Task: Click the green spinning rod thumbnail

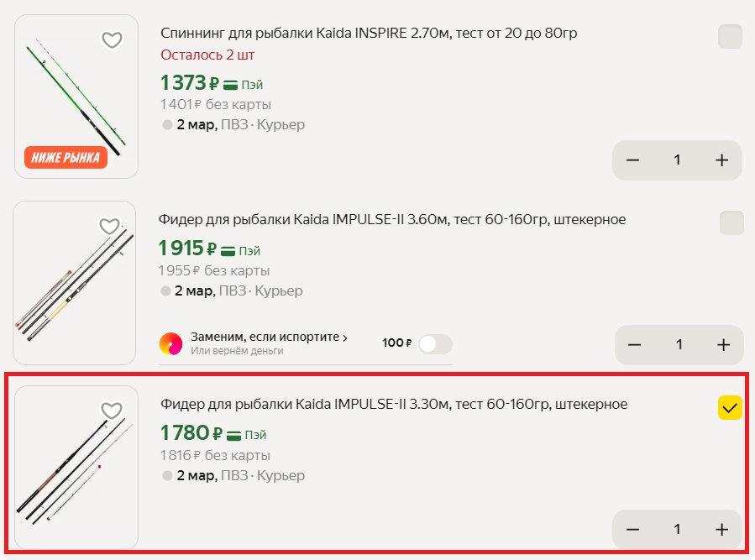Action: (76, 92)
